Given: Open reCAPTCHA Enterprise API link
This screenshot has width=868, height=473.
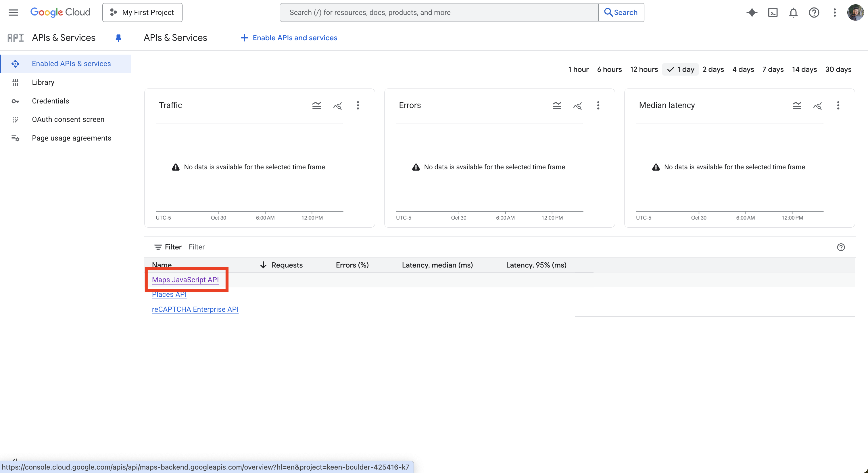Looking at the screenshot, I should point(195,309).
